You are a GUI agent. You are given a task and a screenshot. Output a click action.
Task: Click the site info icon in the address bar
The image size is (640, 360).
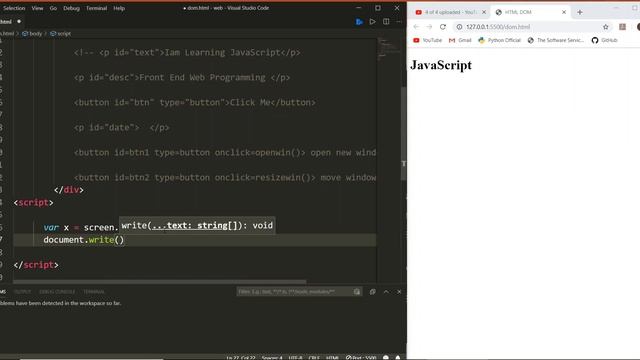(459, 27)
